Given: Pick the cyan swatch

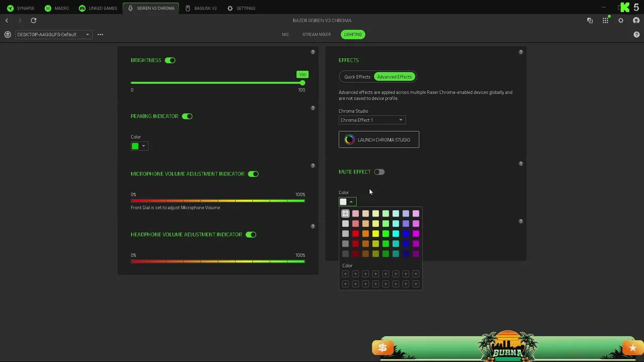Looking at the screenshot, I should [395, 234].
